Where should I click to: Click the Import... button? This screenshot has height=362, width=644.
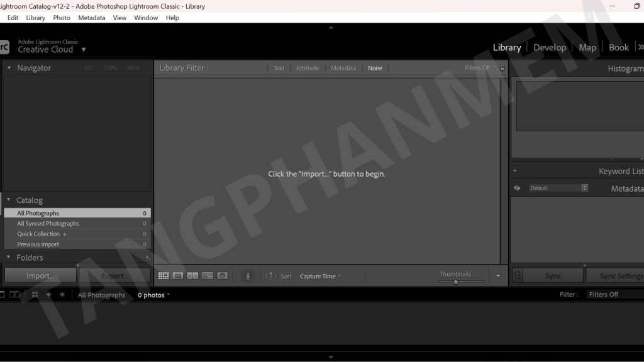(x=40, y=276)
